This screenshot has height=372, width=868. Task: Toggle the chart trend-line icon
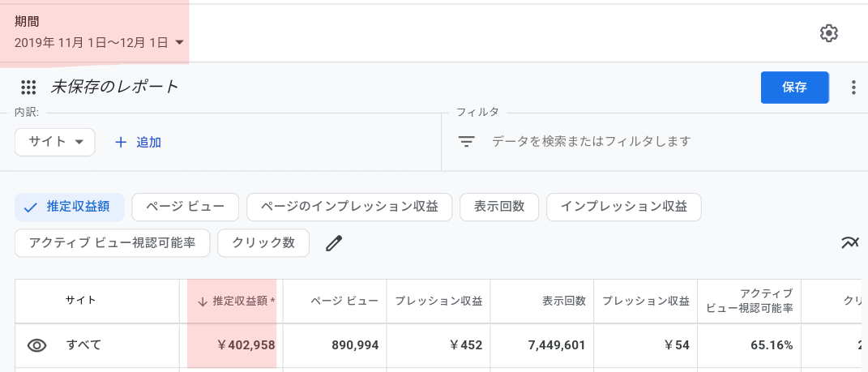pos(849,242)
